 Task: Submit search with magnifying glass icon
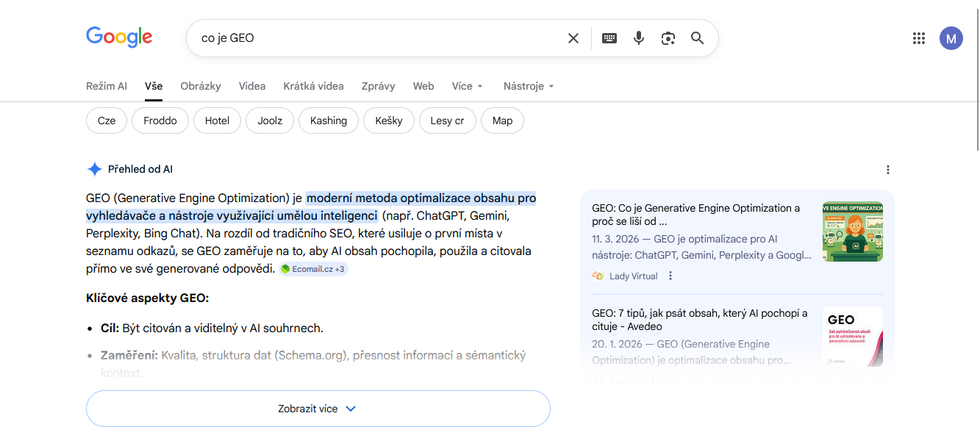(698, 38)
